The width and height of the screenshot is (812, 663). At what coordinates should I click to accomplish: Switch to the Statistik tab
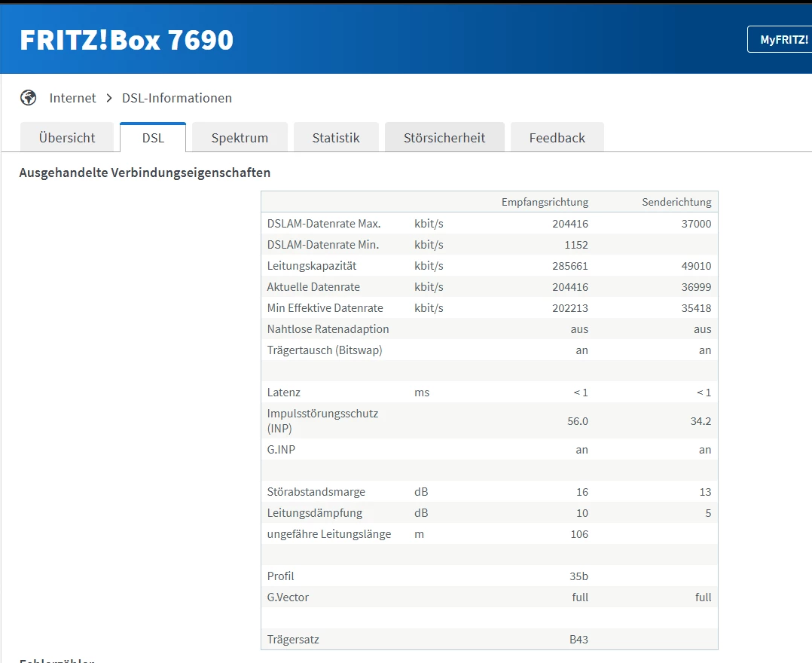(336, 138)
